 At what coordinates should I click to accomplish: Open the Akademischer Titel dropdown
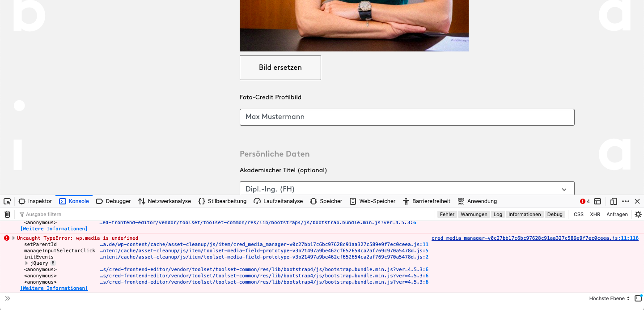(x=407, y=189)
